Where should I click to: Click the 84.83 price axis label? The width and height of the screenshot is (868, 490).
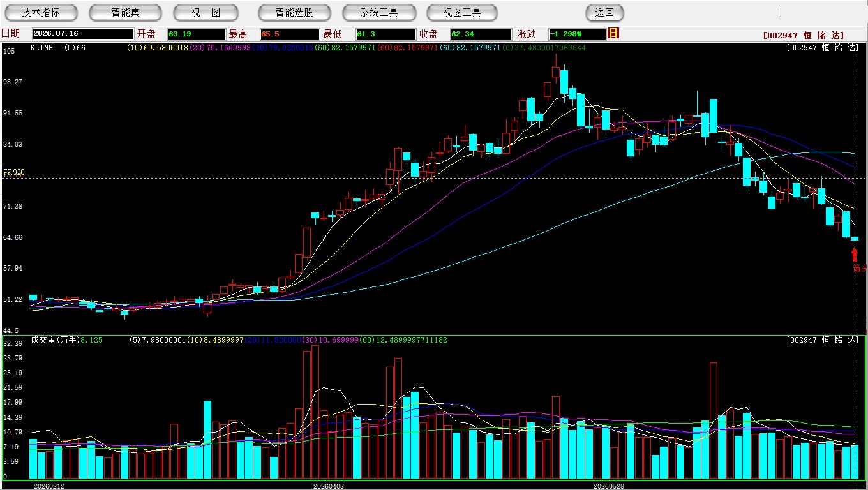click(x=13, y=144)
